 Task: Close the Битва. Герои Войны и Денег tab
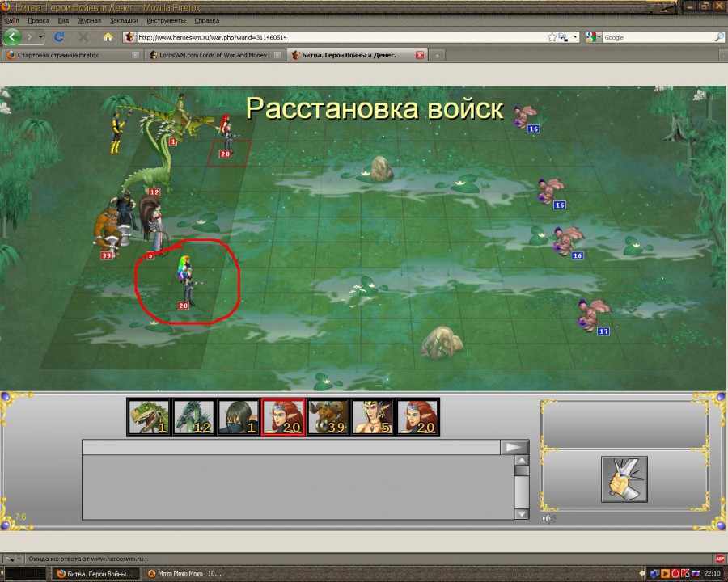point(419,55)
